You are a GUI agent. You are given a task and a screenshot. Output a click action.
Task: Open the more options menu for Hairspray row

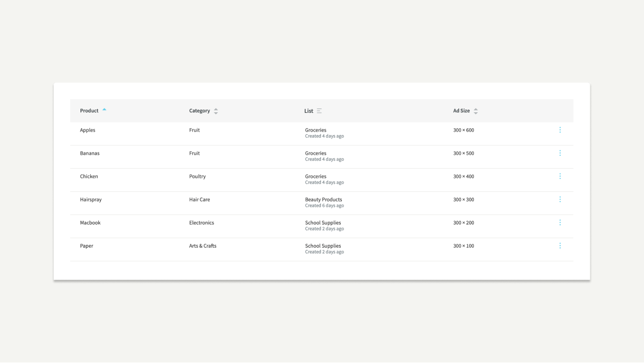tap(560, 199)
